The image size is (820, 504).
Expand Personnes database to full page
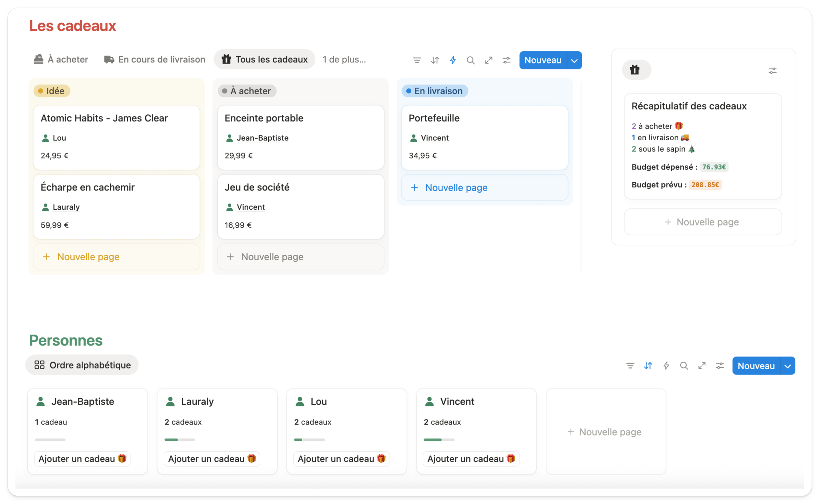tap(702, 366)
